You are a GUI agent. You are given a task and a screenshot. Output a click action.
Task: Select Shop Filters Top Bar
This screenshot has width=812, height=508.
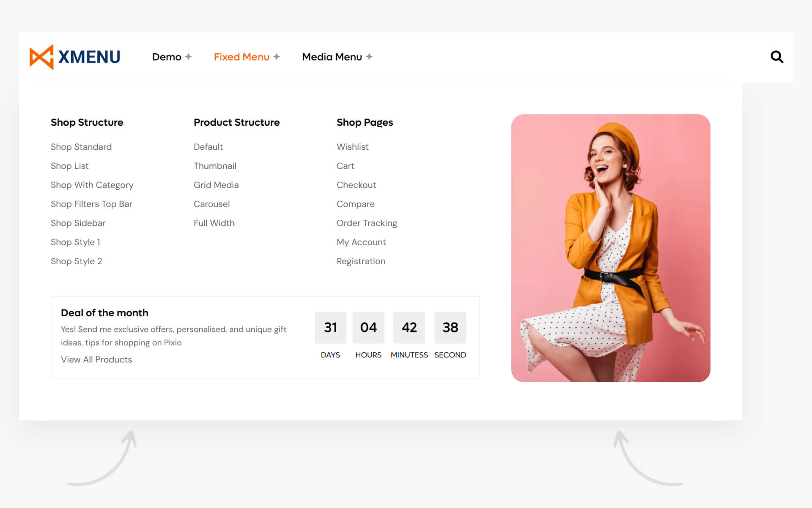(91, 204)
